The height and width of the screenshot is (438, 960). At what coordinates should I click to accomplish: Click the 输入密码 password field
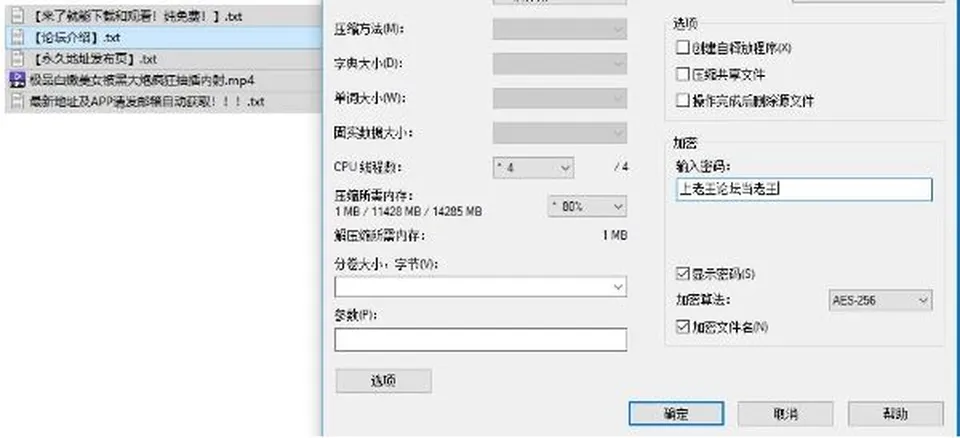pos(804,189)
